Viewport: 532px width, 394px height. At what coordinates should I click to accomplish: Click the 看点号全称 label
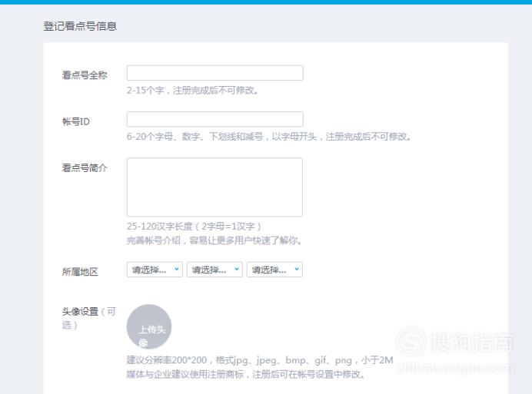[x=85, y=75]
